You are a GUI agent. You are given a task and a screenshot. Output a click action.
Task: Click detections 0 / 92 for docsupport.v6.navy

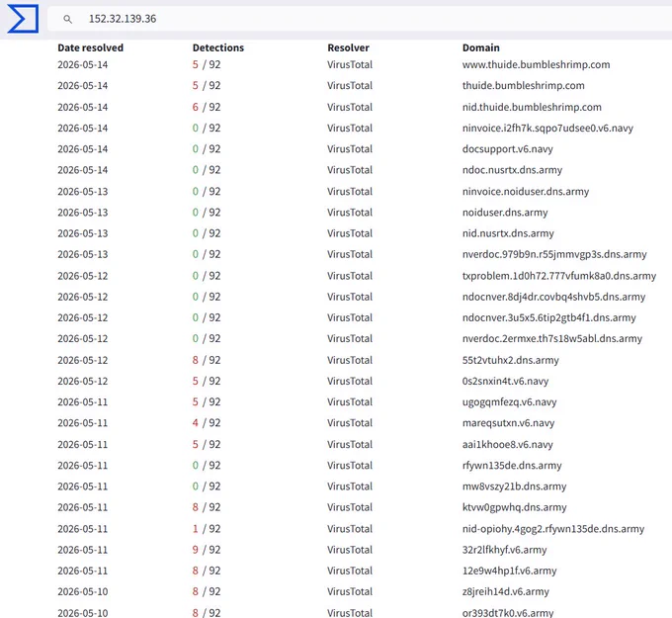point(207,149)
